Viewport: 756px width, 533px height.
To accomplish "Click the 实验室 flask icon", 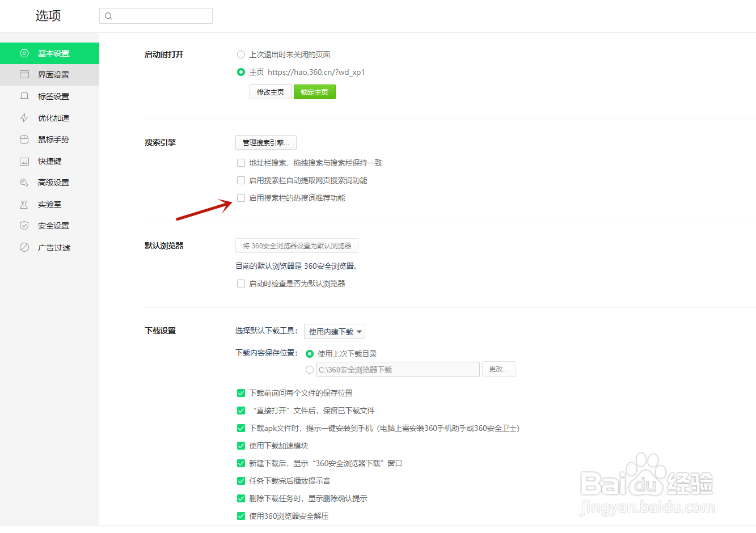I will [24, 204].
